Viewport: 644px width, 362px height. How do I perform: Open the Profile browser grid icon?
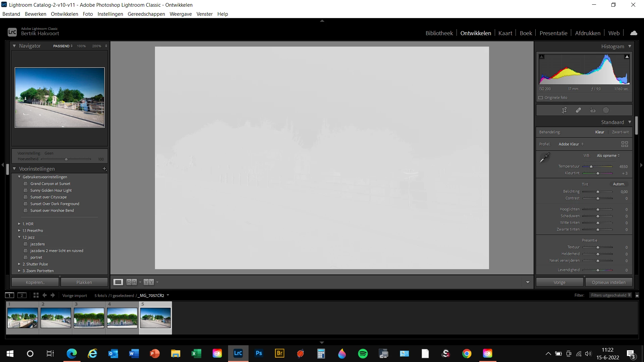[x=624, y=144]
